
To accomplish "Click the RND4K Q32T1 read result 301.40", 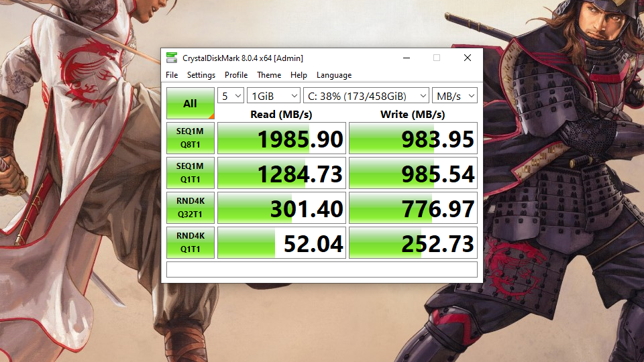I will tap(282, 208).
